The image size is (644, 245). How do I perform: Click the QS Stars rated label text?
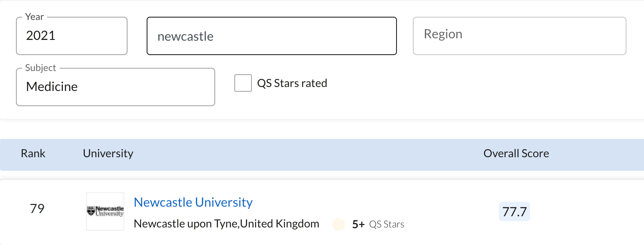(292, 83)
